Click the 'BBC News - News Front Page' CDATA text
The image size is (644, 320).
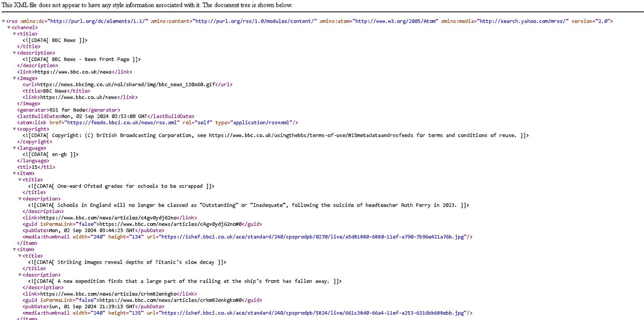pyautogui.click(x=82, y=59)
